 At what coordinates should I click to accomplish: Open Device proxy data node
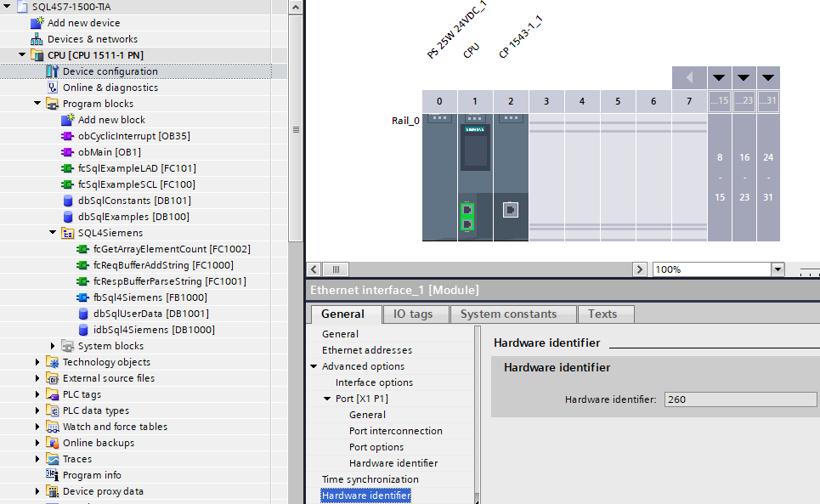[x=103, y=491]
